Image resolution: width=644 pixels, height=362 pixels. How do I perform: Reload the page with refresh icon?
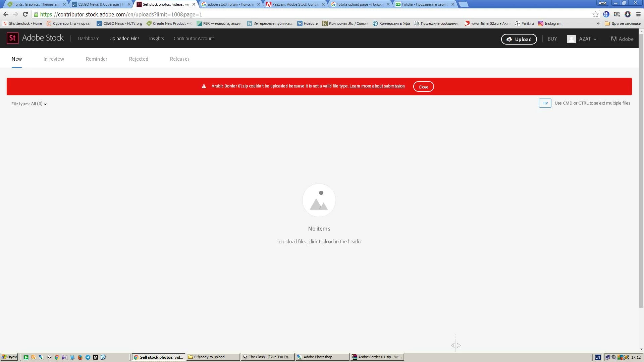(x=25, y=14)
